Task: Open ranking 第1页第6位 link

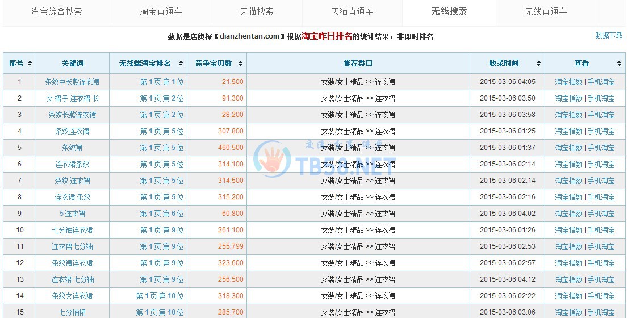Action: tap(162, 214)
